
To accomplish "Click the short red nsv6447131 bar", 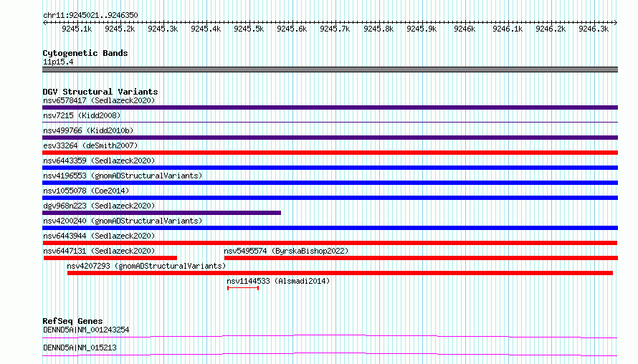I will pyautogui.click(x=110, y=258).
